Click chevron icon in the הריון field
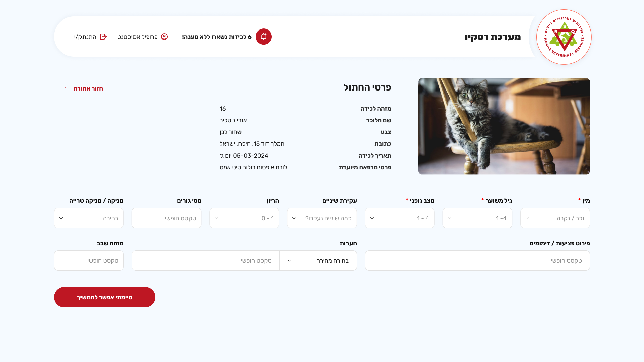The width and height of the screenshot is (644, 362). (216, 218)
